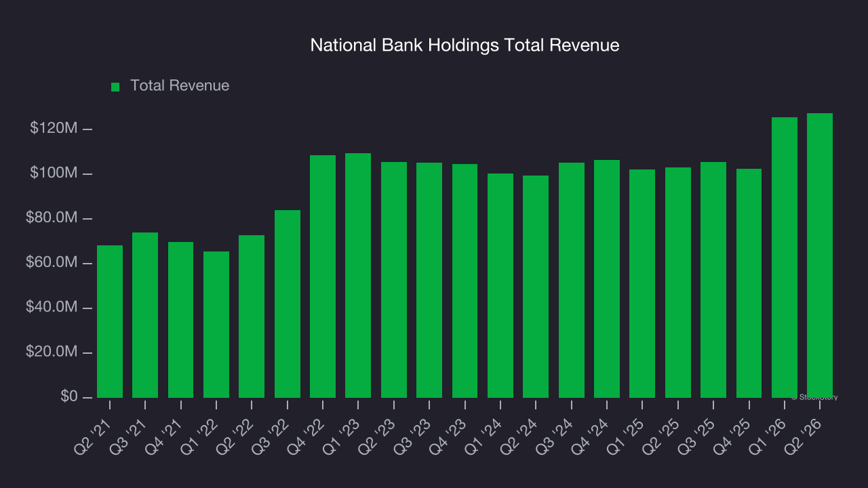Screen dimensions: 868x488
Task: Click the $100M y-axis label
Action: click(54, 174)
